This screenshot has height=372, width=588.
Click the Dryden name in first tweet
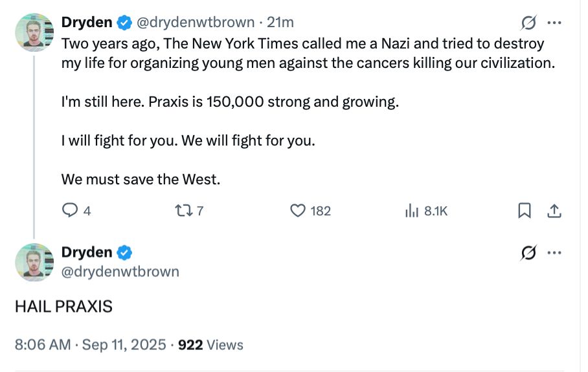[87, 23]
